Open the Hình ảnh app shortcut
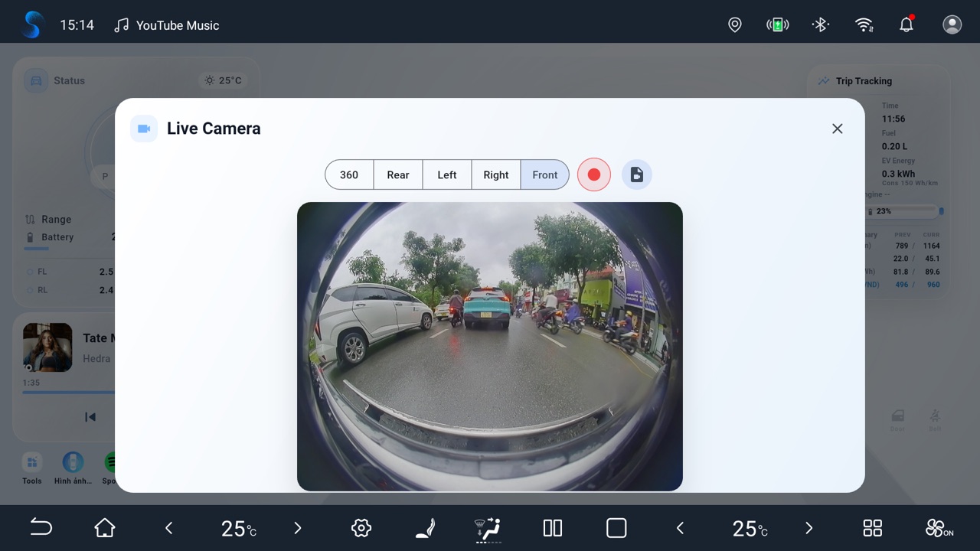This screenshot has height=551, width=980. (73, 468)
